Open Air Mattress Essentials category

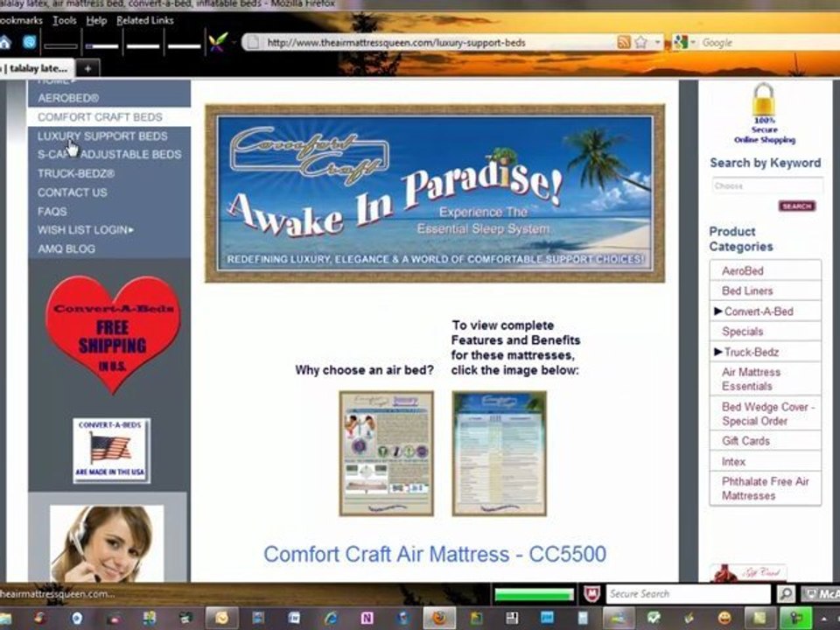point(751,379)
